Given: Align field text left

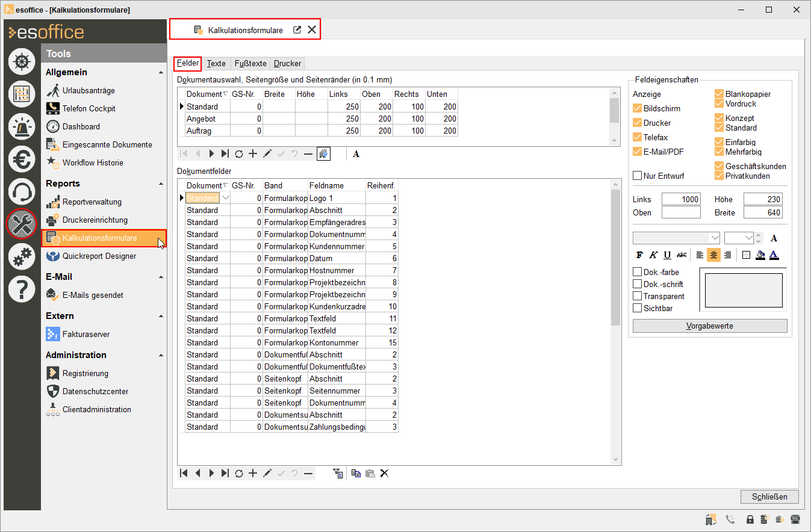Looking at the screenshot, I should click(700, 255).
